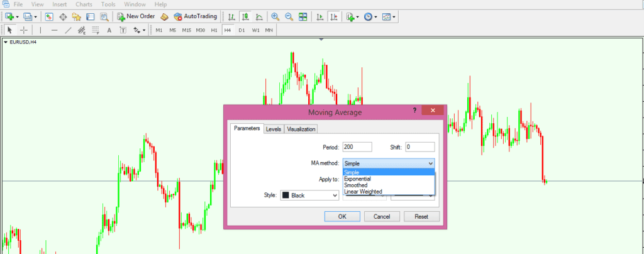The width and height of the screenshot is (644, 254).
Task: Click the dialog help question mark
Action: [x=415, y=110]
